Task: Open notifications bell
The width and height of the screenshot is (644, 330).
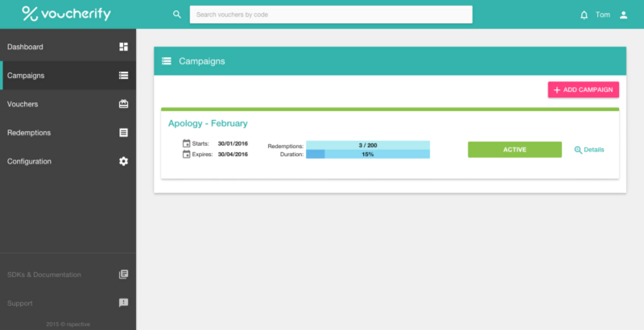Action: [x=584, y=15]
